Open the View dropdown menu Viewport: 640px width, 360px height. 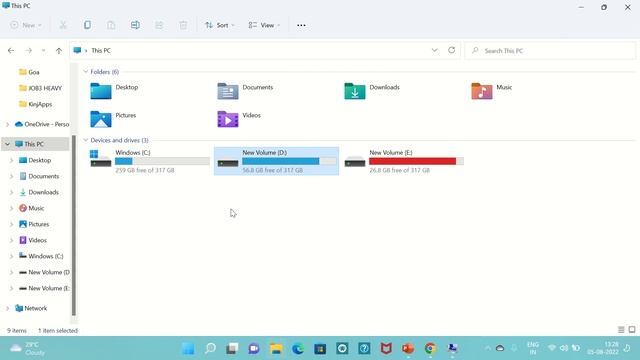(x=264, y=25)
